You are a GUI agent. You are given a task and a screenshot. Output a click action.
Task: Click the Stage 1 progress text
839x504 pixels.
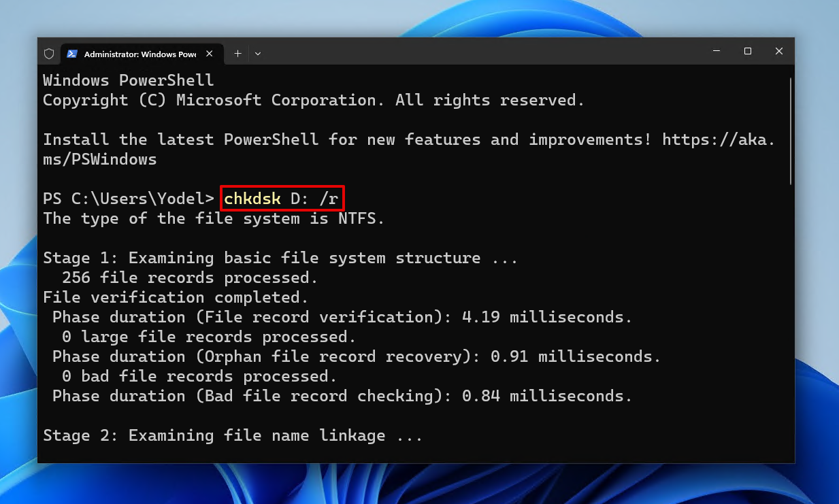(x=280, y=257)
